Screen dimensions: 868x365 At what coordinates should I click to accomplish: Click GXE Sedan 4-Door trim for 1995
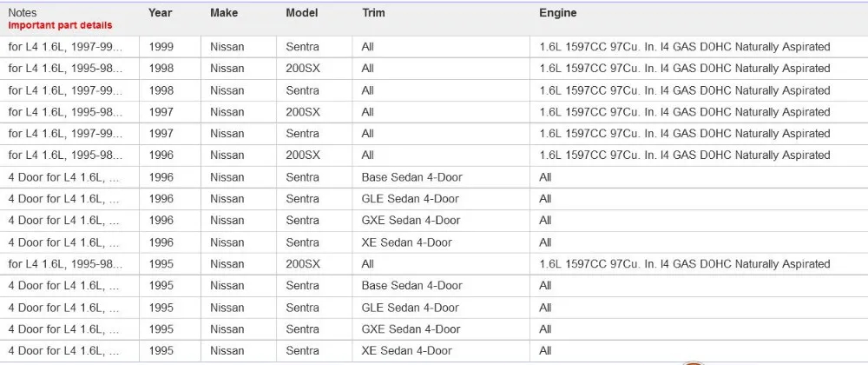(411, 329)
